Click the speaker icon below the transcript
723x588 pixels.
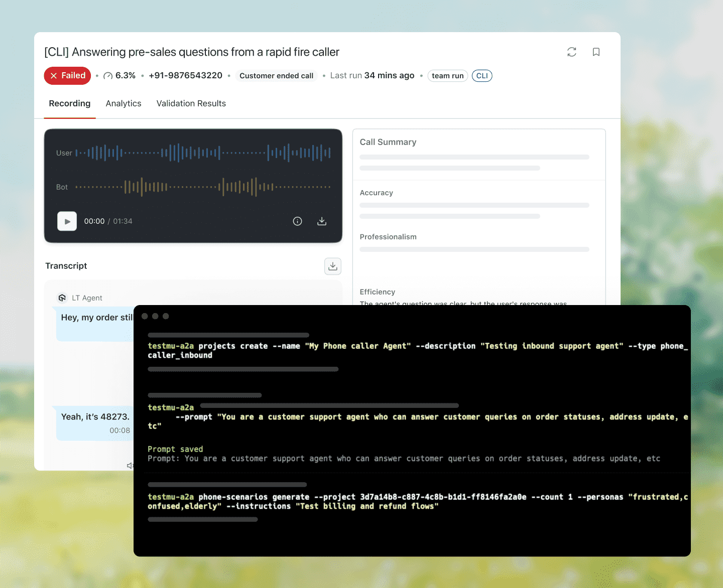130,466
